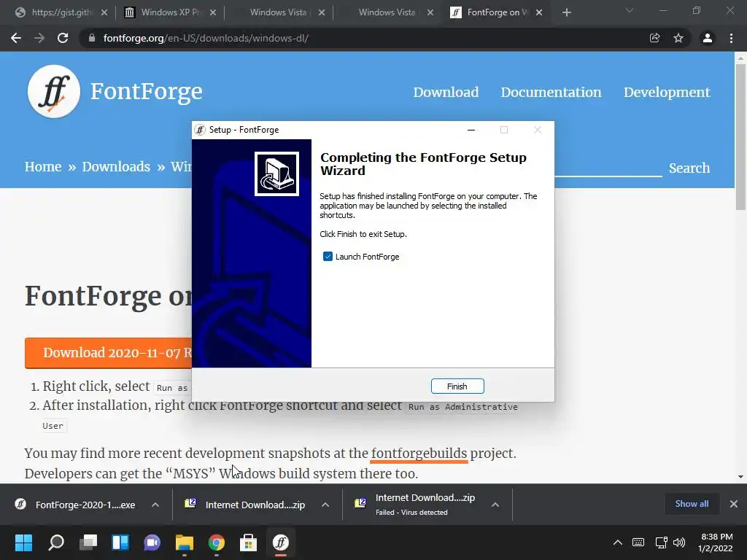Click the orange Download 2020-11-07 Release button
Image resolution: width=747 pixels, height=560 pixels.
[108, 353]
